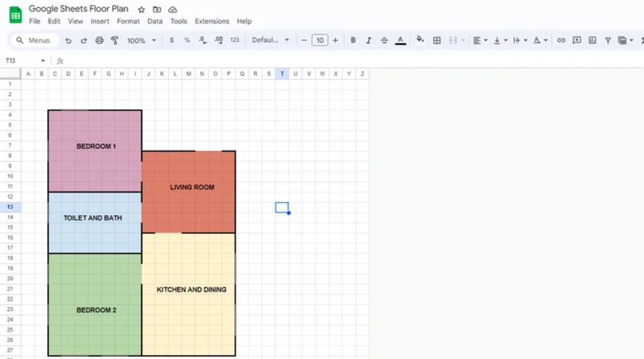This screenshot has width=644, height=359.
Task: Format as percent icon
Action: (x=187, y=40)
